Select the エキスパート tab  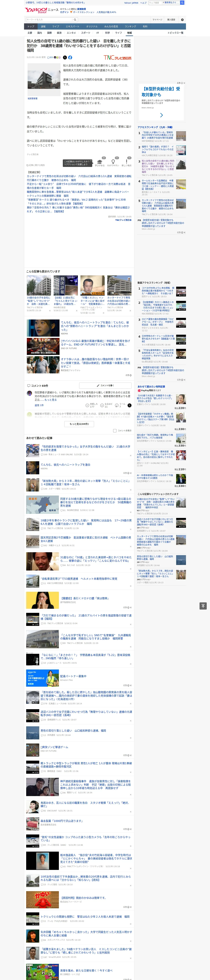coord(72,26)
